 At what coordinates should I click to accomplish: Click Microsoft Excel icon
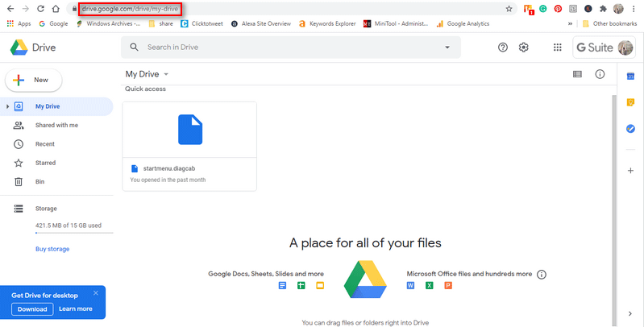429,286
